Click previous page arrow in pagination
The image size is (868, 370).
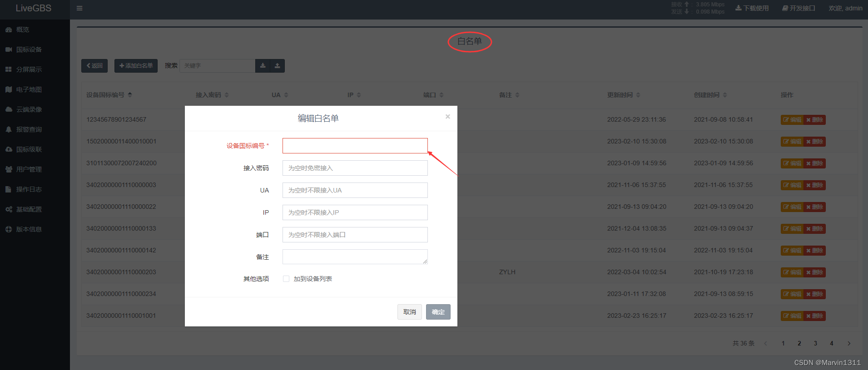tap(766, 343)
